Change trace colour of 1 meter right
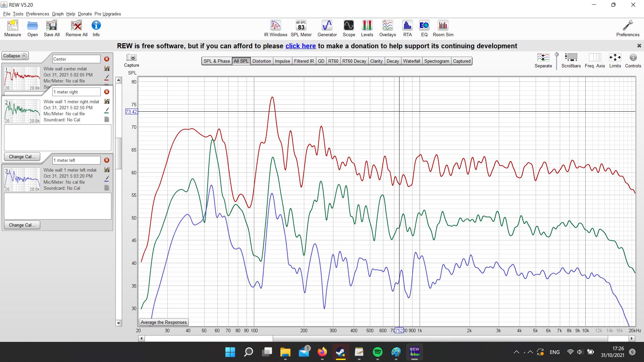 (107, 110)
